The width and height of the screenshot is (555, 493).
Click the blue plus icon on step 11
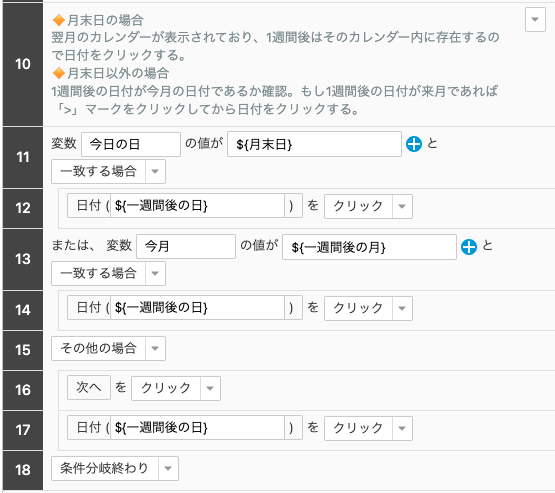coord(414,144)
